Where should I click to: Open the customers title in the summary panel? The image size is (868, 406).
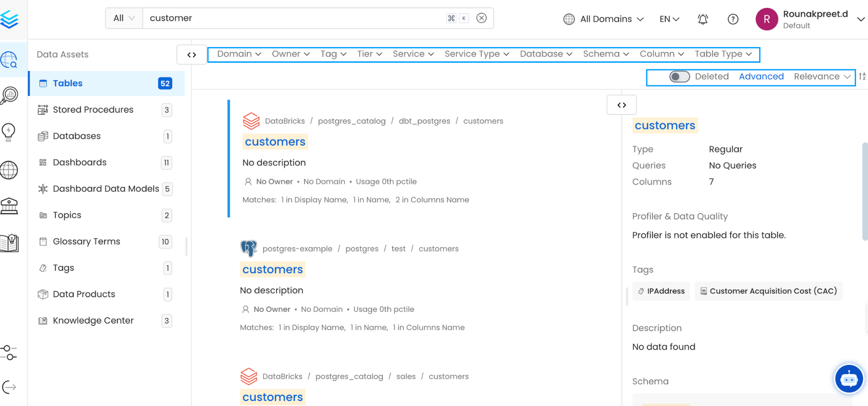664,125
